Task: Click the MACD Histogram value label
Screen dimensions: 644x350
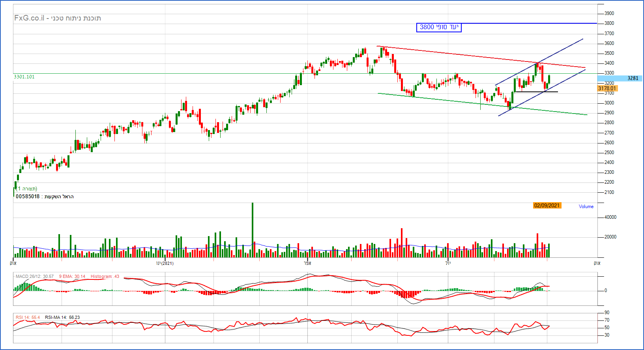Action: point(105,277)
